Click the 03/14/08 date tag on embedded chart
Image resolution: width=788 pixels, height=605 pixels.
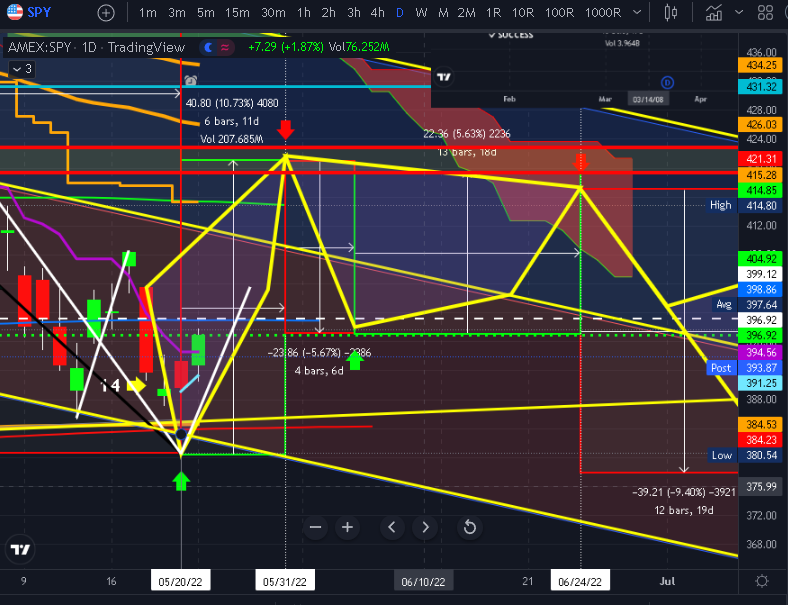(648, 99)
